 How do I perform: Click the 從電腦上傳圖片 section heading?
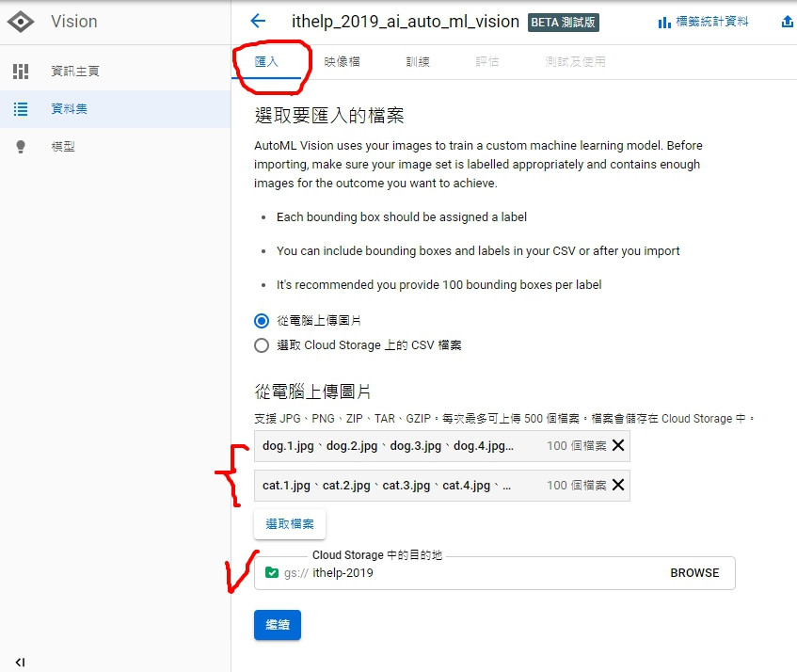click(312, 392)
